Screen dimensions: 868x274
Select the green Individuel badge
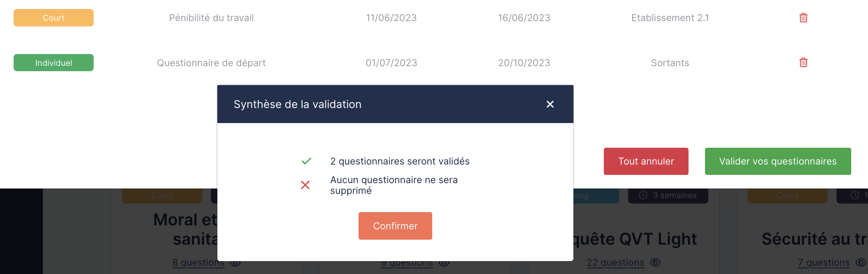click(54, 63)
